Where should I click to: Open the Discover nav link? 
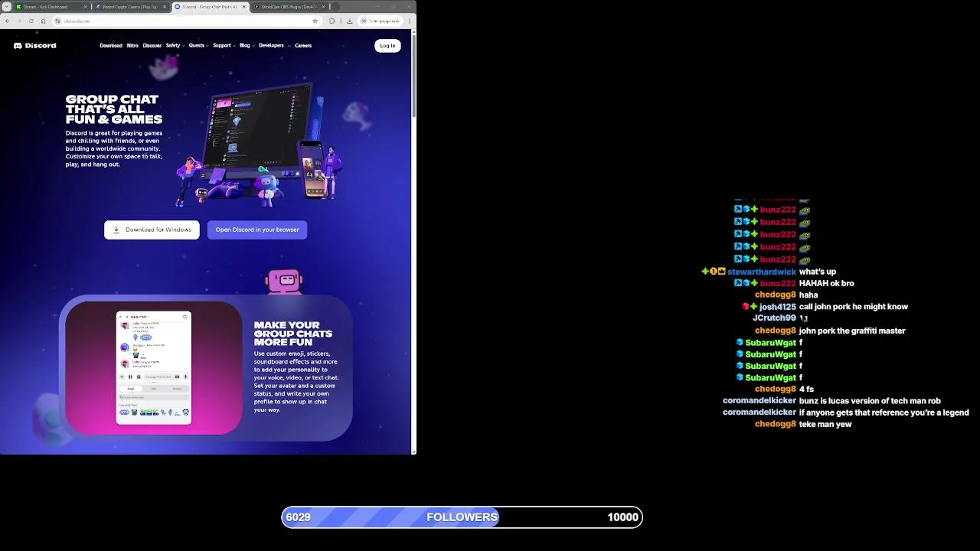tap(152, 45)
